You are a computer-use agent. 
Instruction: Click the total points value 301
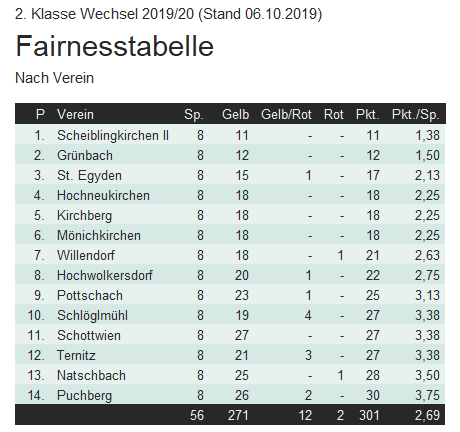[369, 416]
